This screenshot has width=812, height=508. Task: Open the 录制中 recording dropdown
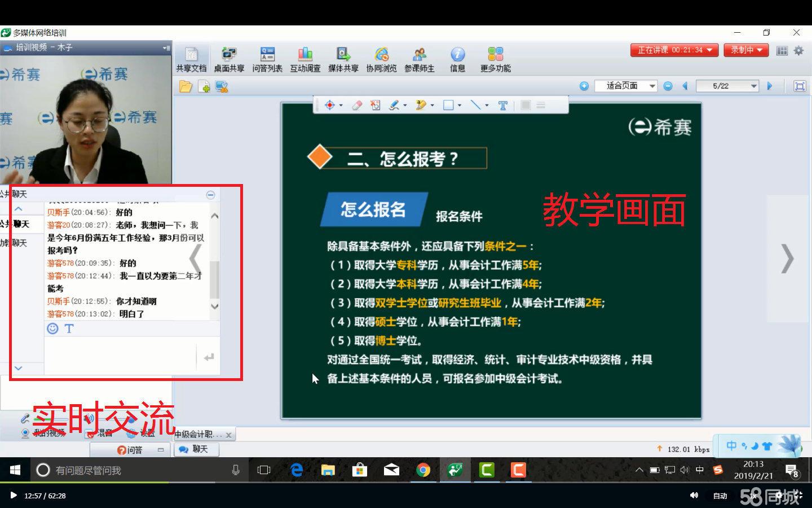pyautogui.click(x=747, y=50)
